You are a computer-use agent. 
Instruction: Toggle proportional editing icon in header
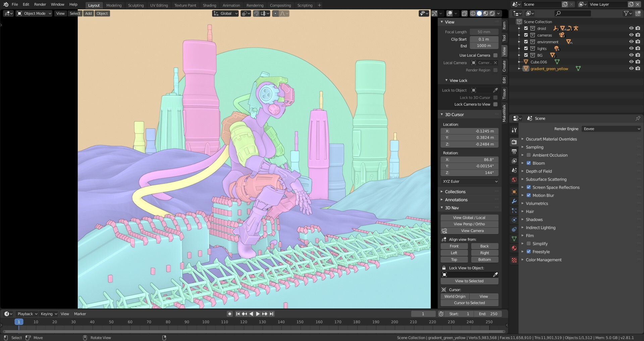275,13
